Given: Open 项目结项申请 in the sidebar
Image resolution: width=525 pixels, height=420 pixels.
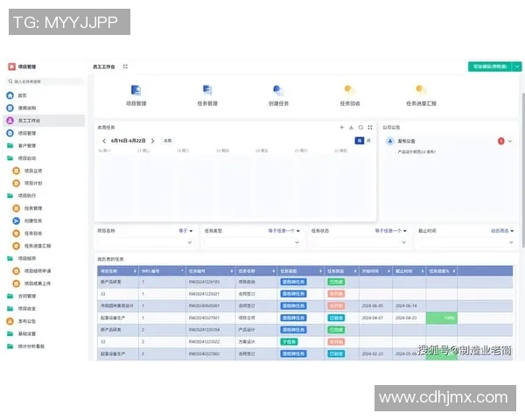Looking at the screenshot, I should click(31, 270).
